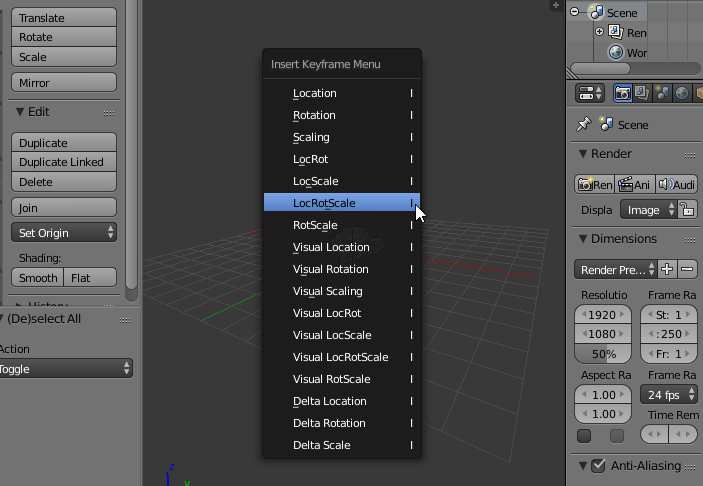Click the Ren render layers outliner icon
The image size is (703, 486).
point(616,32)
